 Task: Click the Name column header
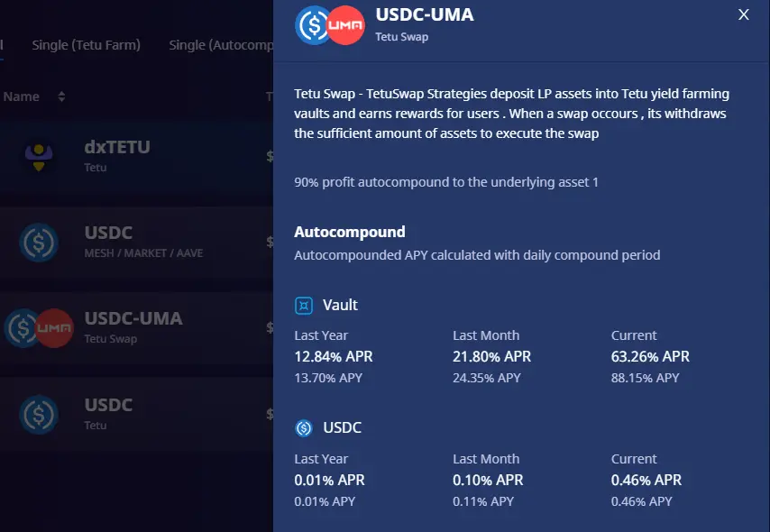21,96
